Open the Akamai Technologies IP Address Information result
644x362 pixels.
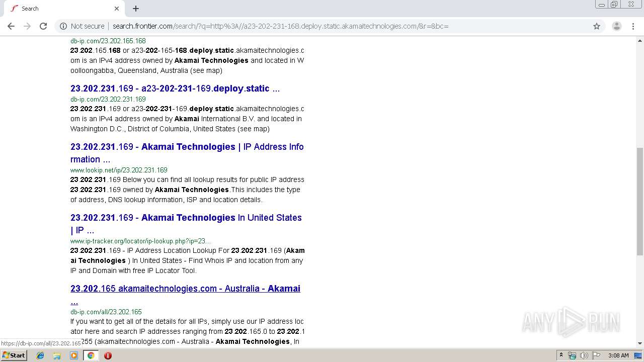pos(187,153)
